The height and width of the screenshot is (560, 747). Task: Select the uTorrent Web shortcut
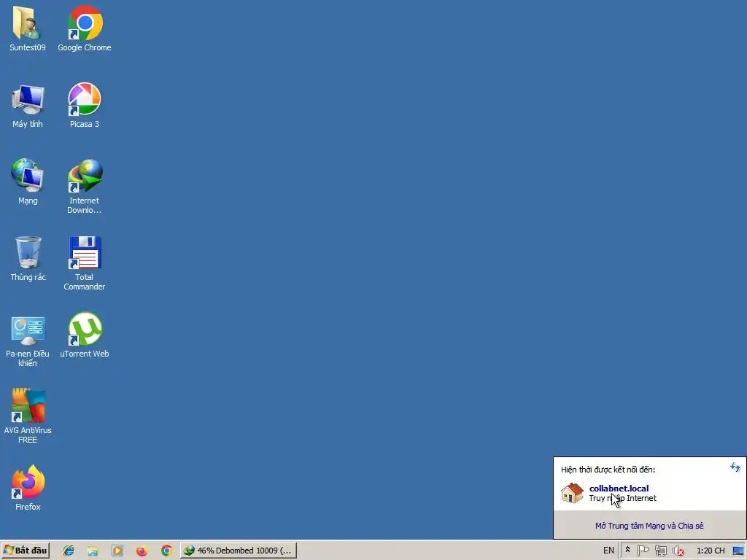click(85, 335)
